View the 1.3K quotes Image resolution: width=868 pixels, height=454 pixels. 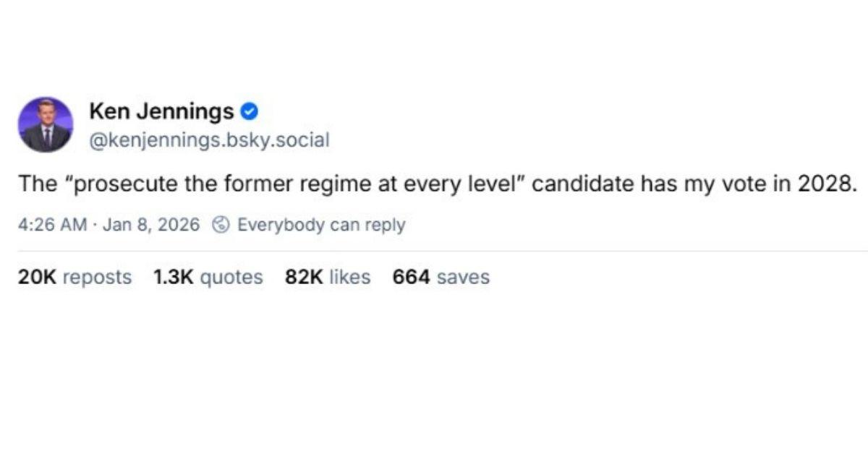point(207,277)
